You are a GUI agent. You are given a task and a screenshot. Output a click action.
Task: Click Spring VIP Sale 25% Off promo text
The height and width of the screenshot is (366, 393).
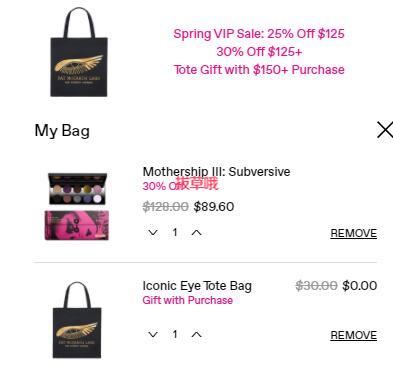(x=259, y=34)
